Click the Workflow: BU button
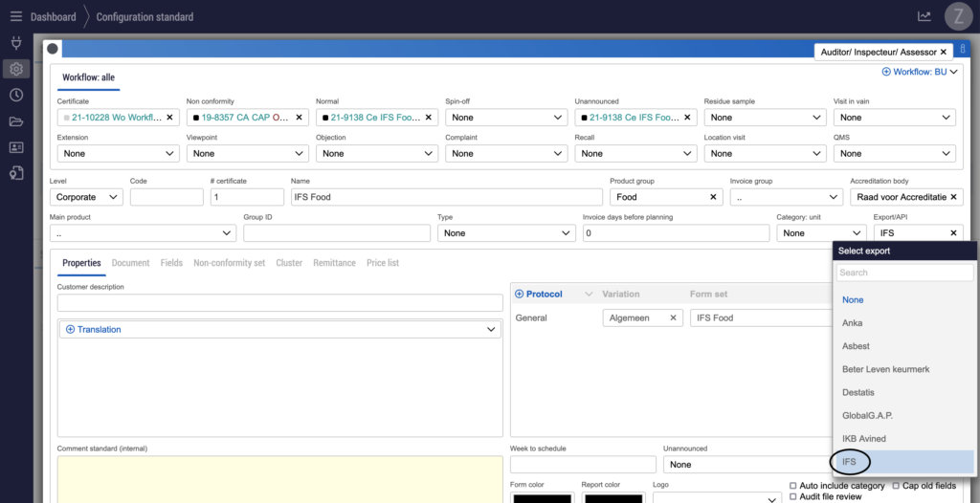The width and height of the screenshot is (980, 503). (x=920, y=72)
